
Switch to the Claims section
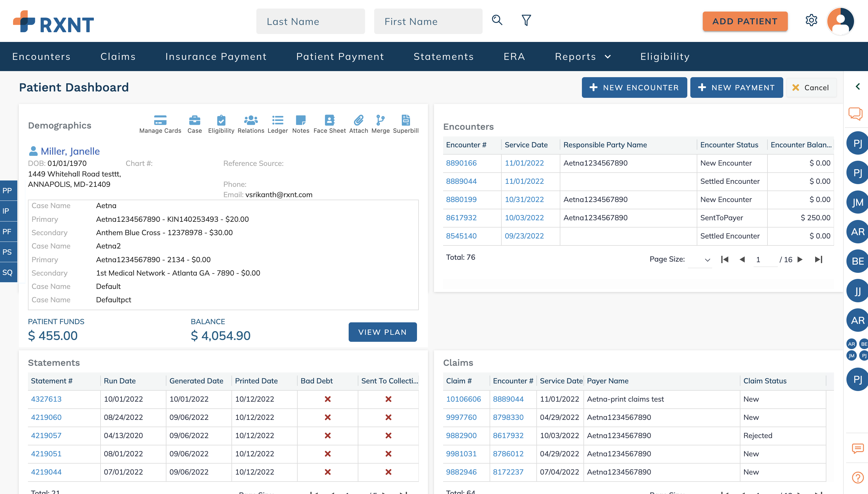(x=118, y=56)
